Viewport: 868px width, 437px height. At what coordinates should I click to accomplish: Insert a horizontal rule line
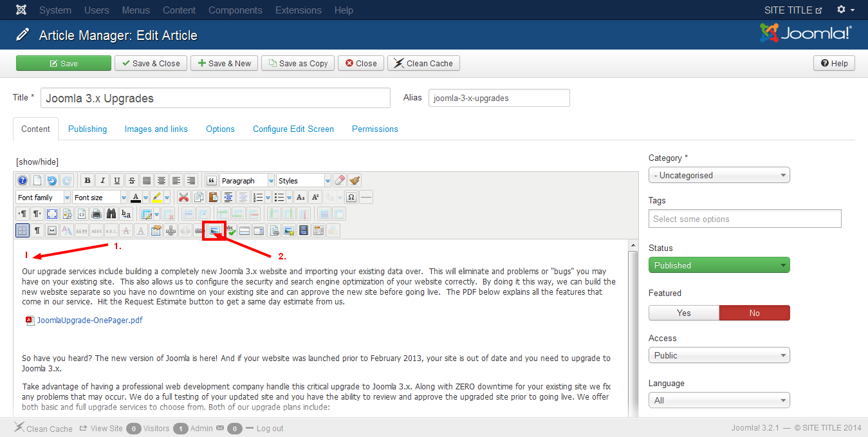tap(366, 198)
